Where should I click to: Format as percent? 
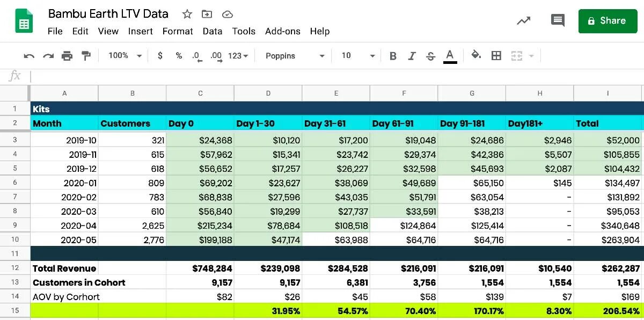tap(179, 56)
